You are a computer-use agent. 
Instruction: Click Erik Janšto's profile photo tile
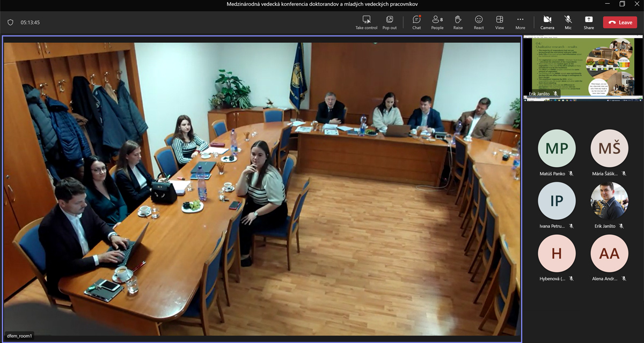(609, 201)
